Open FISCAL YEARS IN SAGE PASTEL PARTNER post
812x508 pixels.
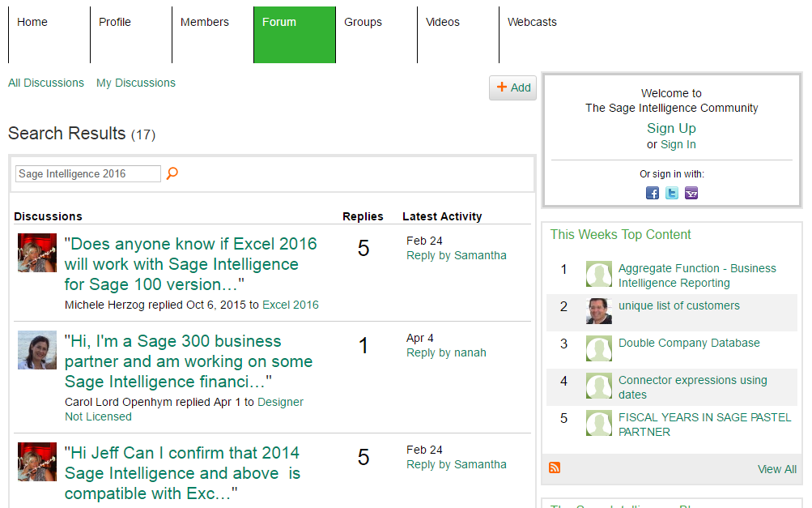click(705, 425)
